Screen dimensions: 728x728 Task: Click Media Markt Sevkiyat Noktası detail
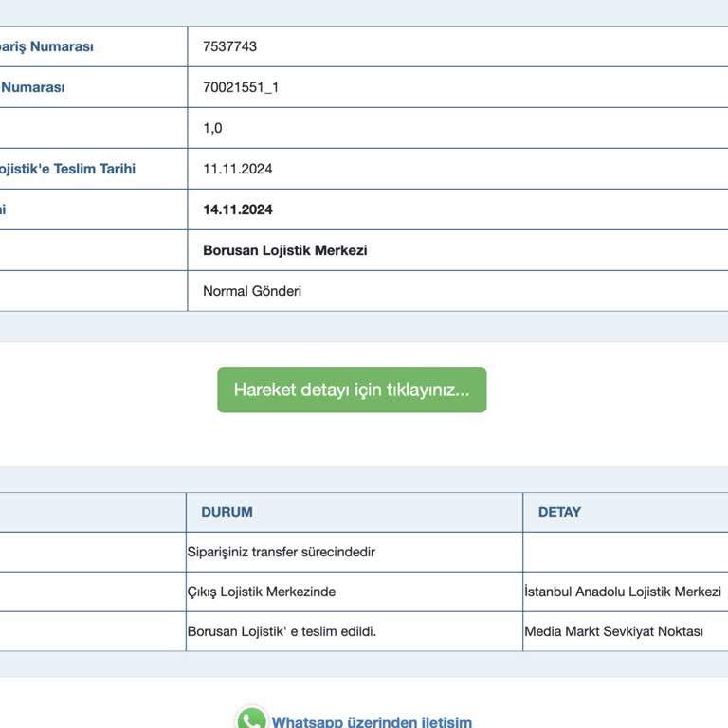tap(613, 631)
